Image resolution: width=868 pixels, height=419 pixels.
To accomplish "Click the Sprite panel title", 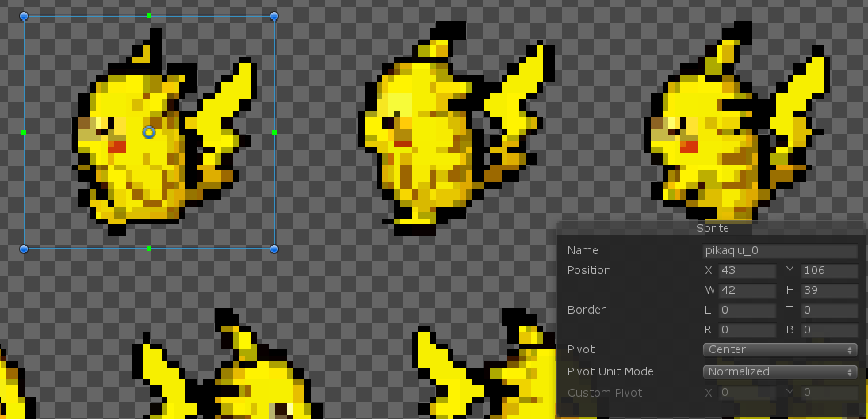I will point(713,228).
